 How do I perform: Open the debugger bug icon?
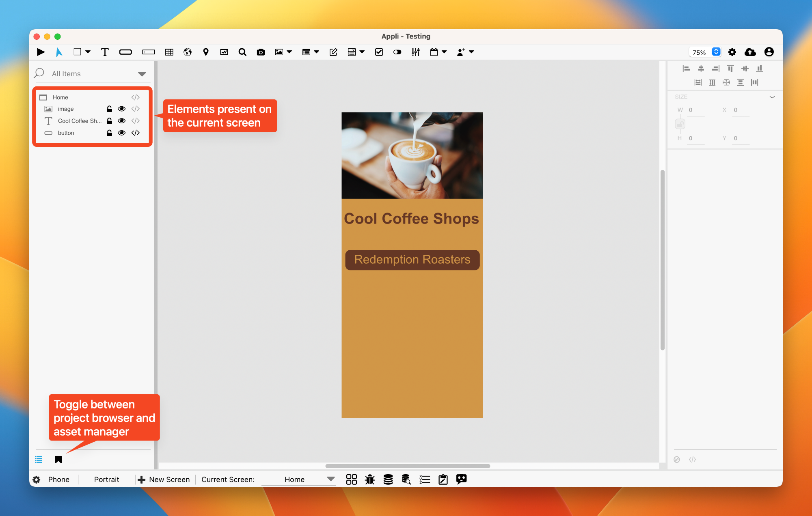coord(370,479)
